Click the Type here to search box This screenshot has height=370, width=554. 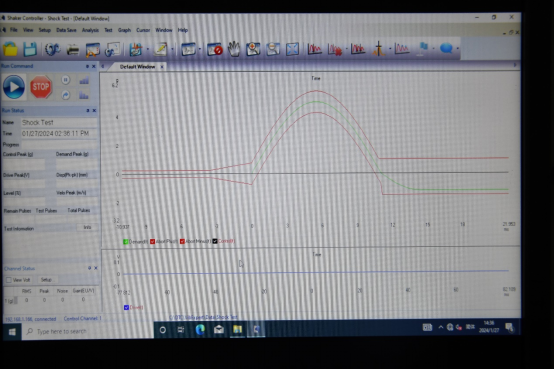[x=88, y=331]
